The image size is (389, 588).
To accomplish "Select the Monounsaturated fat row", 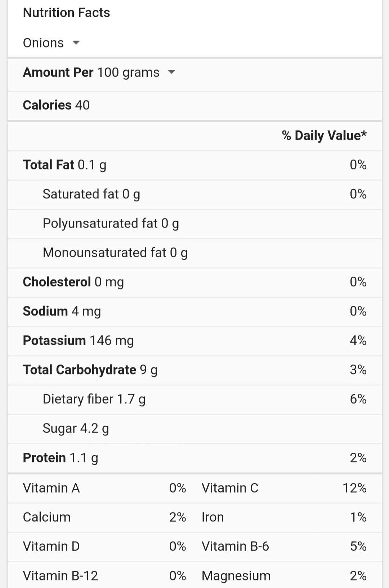I will (x=194, y=253).
